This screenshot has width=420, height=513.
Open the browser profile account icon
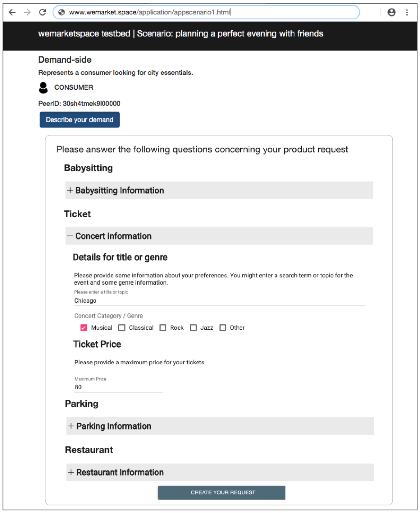(x=391, y=12)
